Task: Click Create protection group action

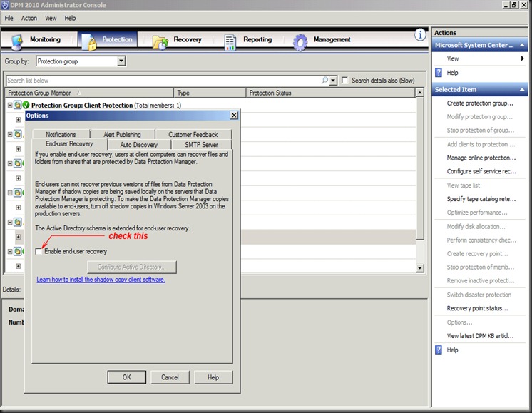Action: (x=480, y=103)
